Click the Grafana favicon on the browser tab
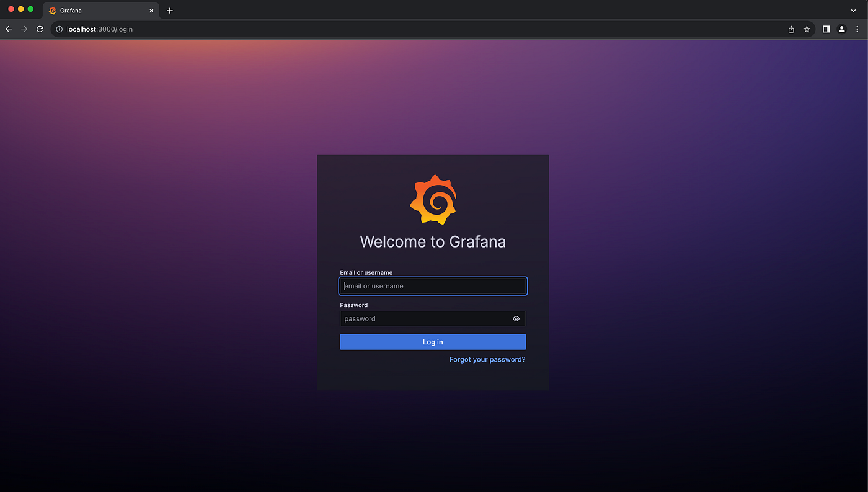The width and height of the screenshot is (868, 492). [53, 10]
